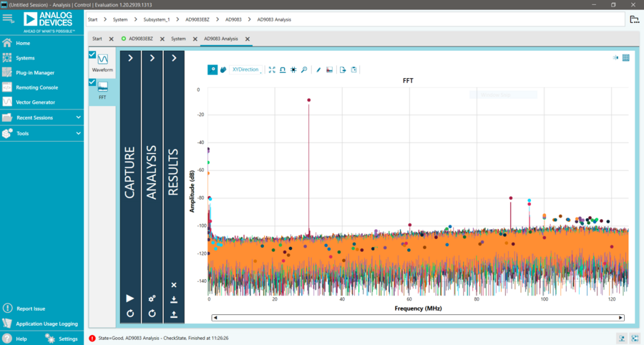Click the analysis settings gears icon
Image resolution: width=644 pixels, height=345 pixels.
(x=152, y=298)
